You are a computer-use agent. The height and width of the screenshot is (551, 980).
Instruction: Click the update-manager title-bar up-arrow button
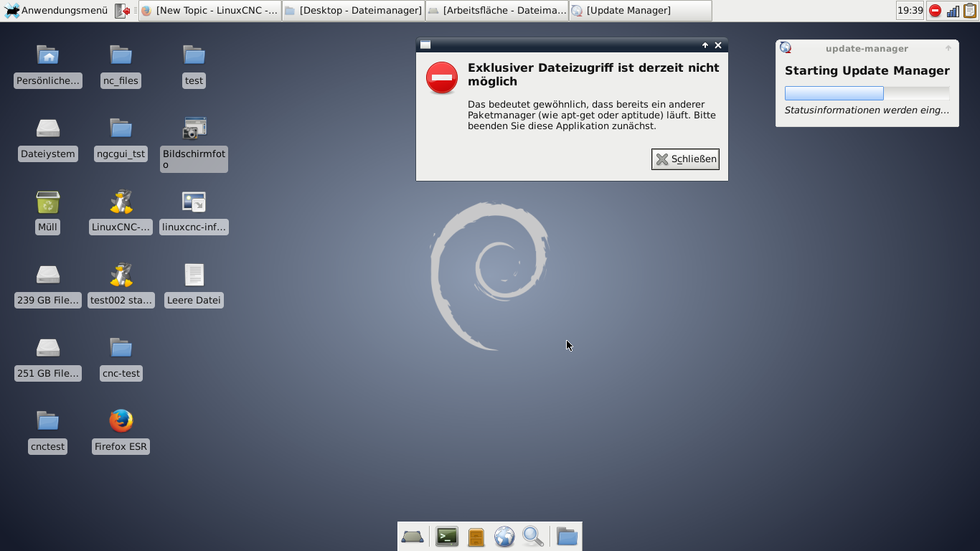(x=948, y=48)
